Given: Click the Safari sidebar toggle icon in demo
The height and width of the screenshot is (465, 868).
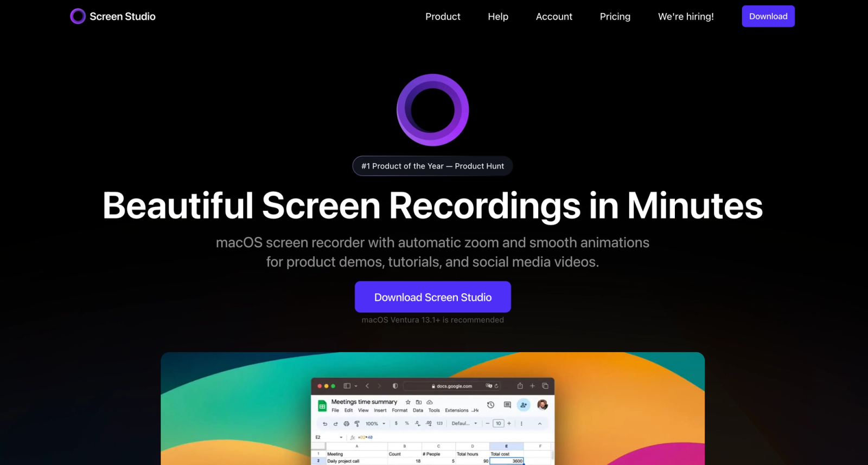Looking at the screenshot, I should pyautogui.click(x=347, y=386).
